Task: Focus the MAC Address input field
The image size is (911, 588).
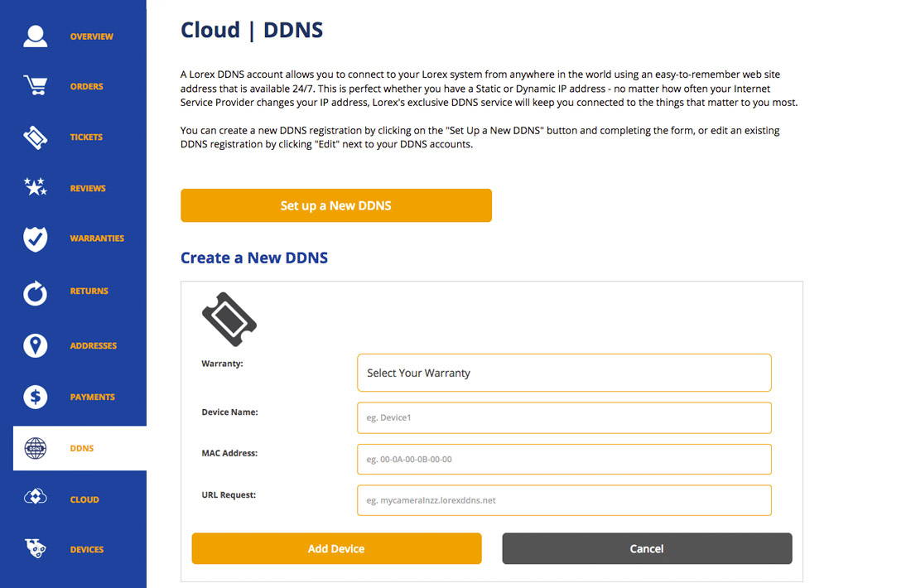Action: pos(564,459)
